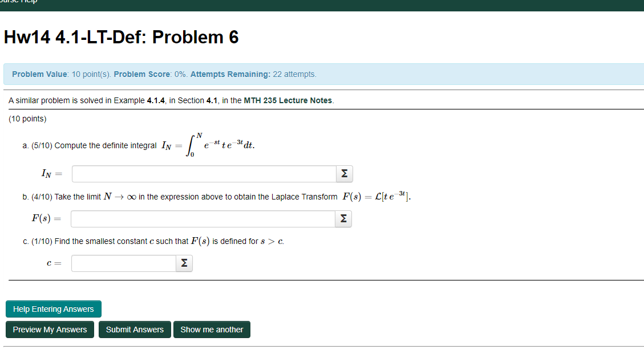Image resolution: width=644 pixels, height=354 pixels.
Task: Select the Σ helper next to the limit answer
Action: pos(343,218)
